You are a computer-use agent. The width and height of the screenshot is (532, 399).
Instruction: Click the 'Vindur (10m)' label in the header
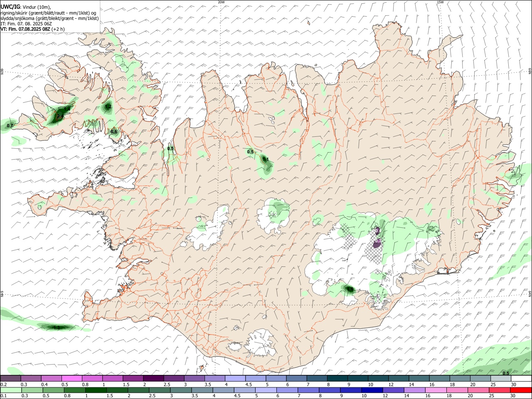point(37,7)
